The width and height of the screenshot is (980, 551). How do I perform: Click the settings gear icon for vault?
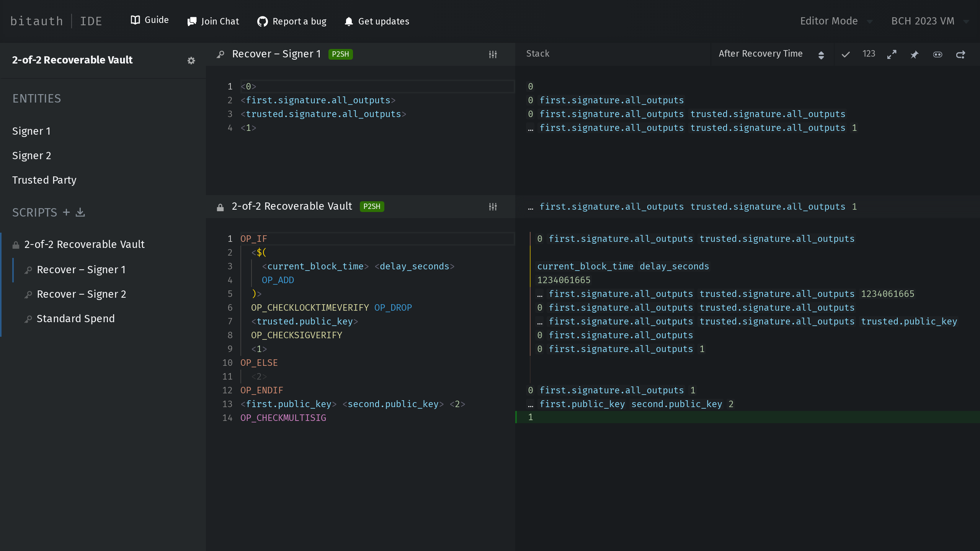pos(191,60)
